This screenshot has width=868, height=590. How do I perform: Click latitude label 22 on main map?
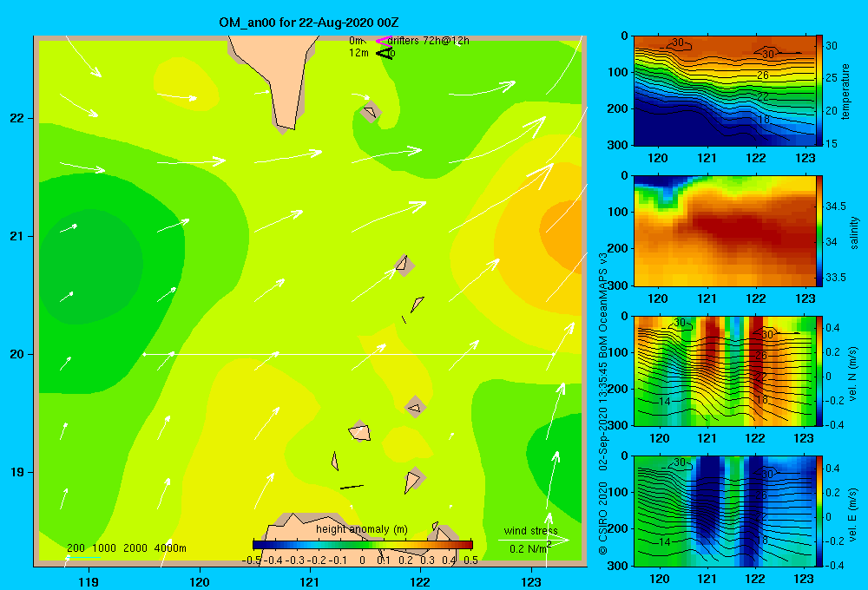(x=16, y=118)
